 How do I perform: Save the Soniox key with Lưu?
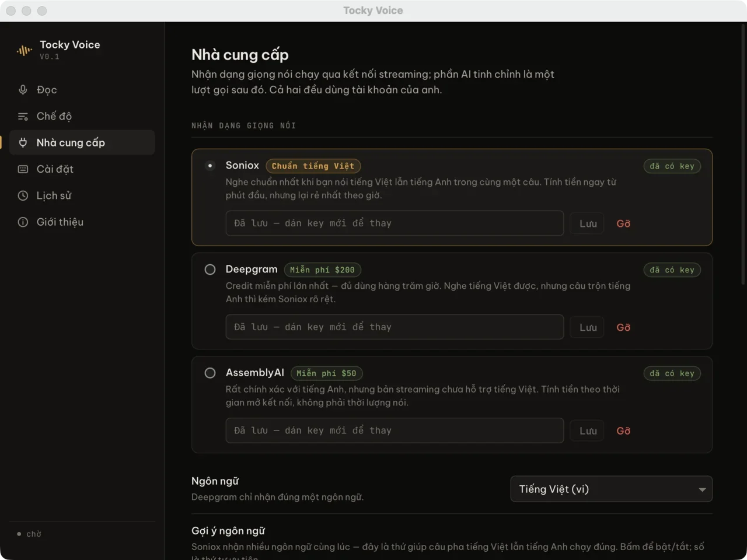coord(588,223)
